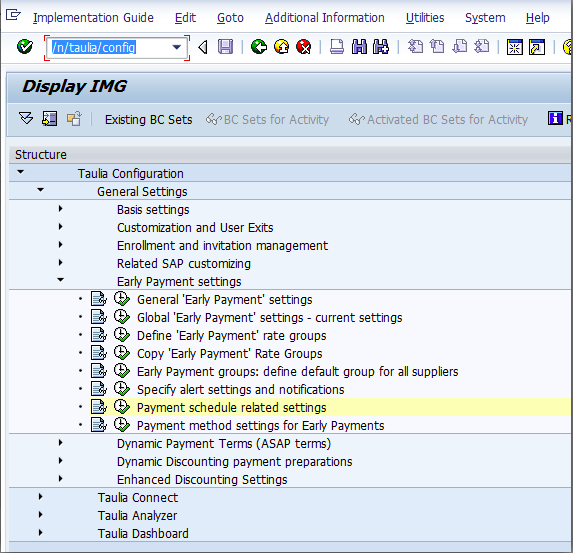
Task: Execute Early Payment groups default group activity
Action: (122, 371)
